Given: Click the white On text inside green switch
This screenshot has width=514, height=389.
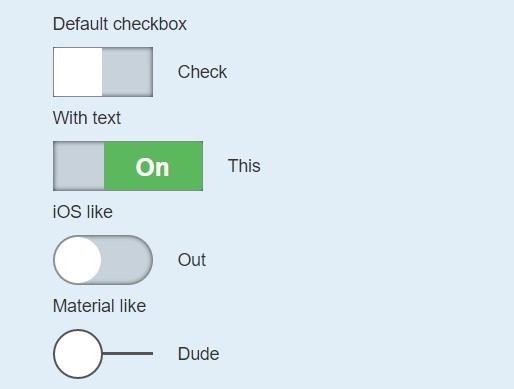Looking at the screenshot, I should (152, 167).
